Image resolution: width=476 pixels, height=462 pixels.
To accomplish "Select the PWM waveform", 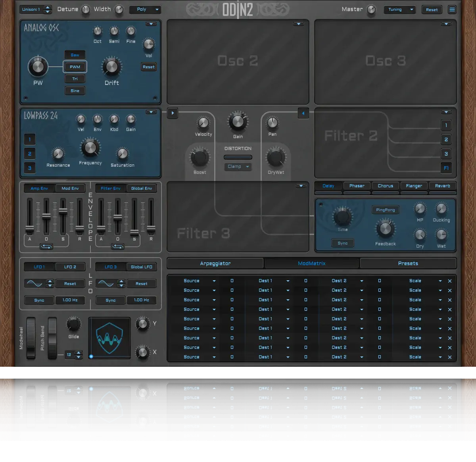I will click(75, 67).
